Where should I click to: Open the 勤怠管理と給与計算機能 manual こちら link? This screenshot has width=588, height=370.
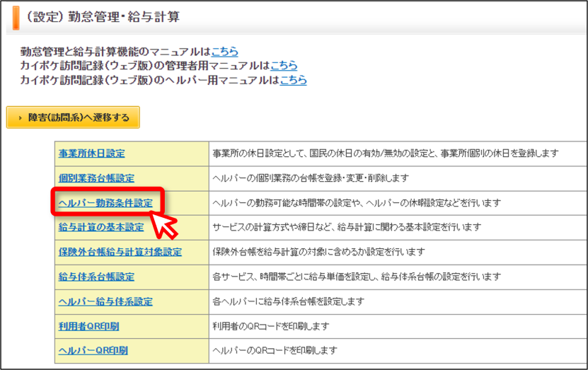click(x=224, y=52)
